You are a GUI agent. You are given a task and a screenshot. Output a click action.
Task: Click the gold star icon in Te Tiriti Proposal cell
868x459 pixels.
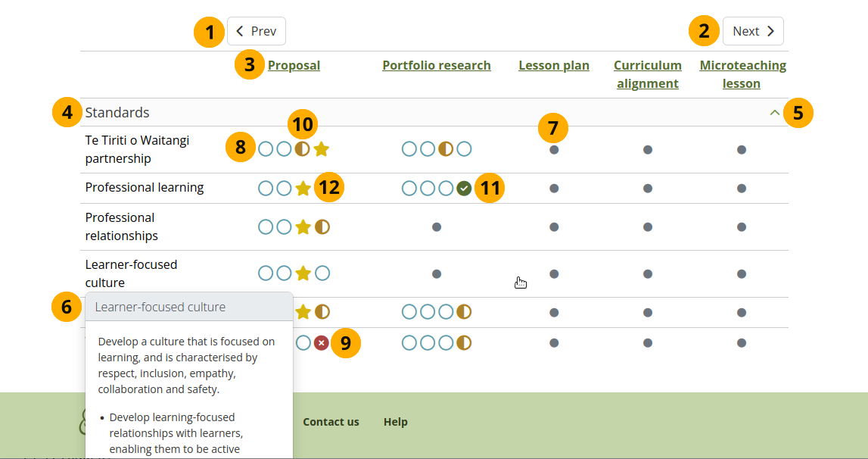(x=321, y=149)
